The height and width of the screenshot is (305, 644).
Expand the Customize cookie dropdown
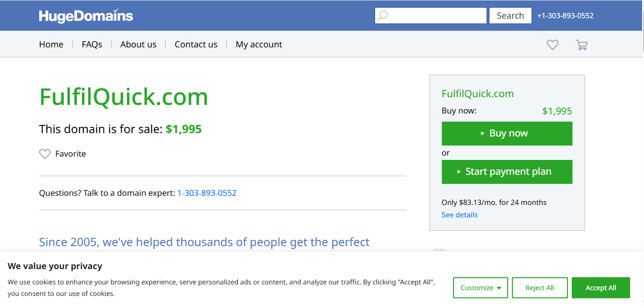pos(480,288)
